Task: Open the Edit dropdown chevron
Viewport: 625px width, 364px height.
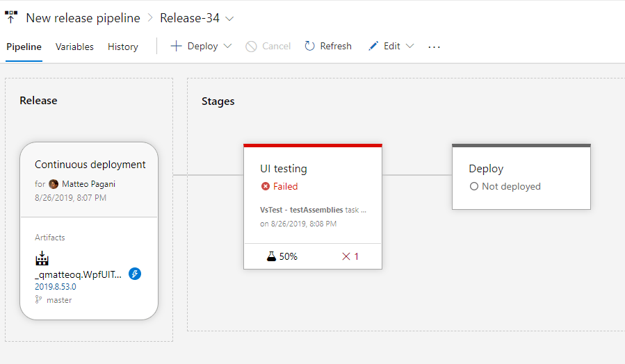Action: 409,47
